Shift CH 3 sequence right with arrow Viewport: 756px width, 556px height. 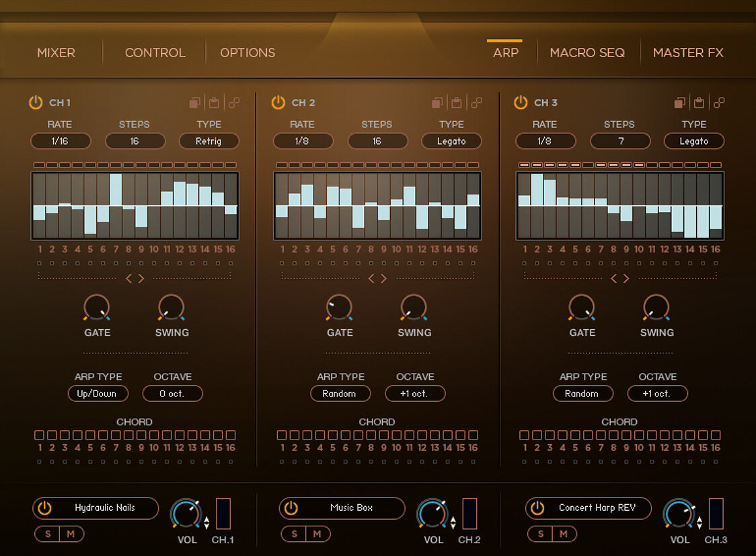point(626,279)
